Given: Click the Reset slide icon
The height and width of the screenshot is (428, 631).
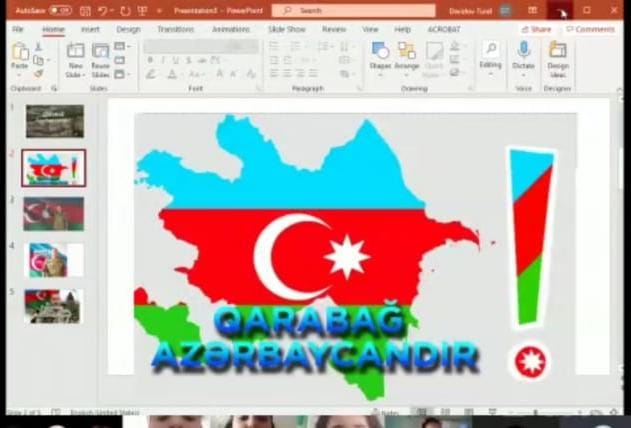Looking at the screenshot, I should pyautogui.click(x=120, y=60).
